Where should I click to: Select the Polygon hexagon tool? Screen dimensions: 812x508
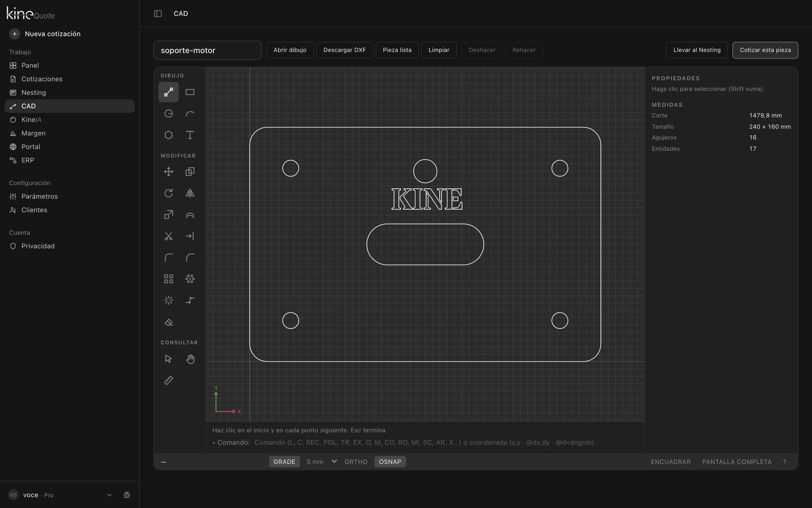(168, 135)
